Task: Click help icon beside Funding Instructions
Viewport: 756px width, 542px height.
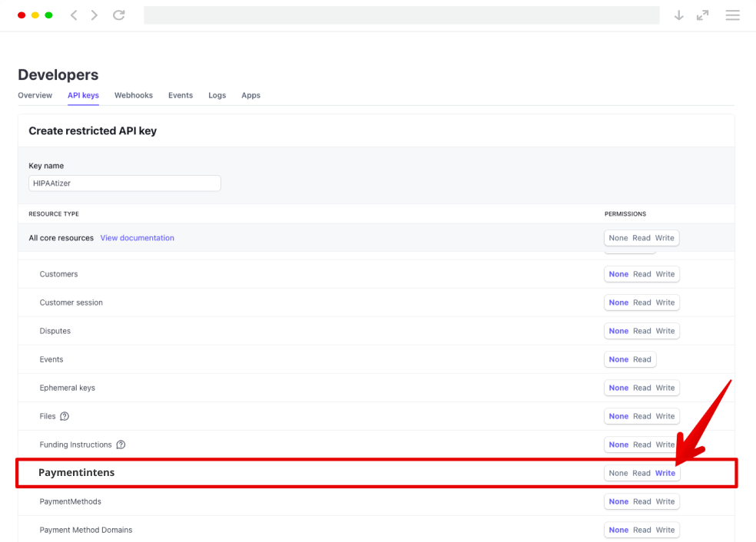Action: (121, 445)
